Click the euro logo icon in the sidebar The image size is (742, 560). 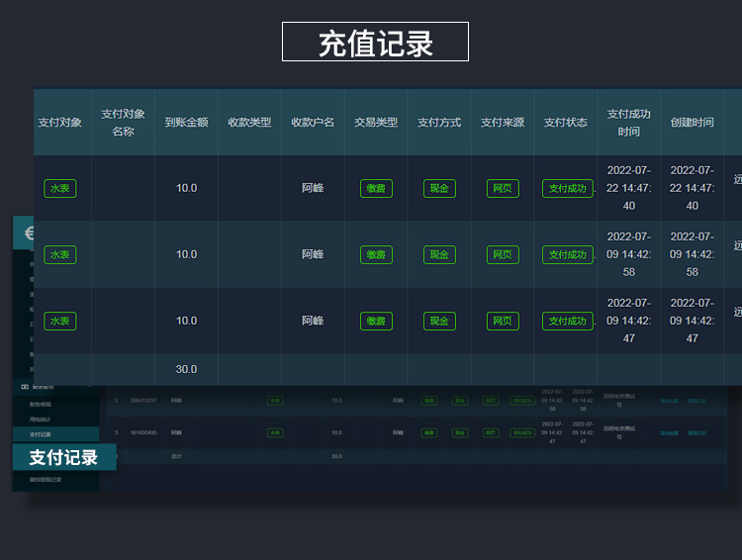(x=24, y=232)
